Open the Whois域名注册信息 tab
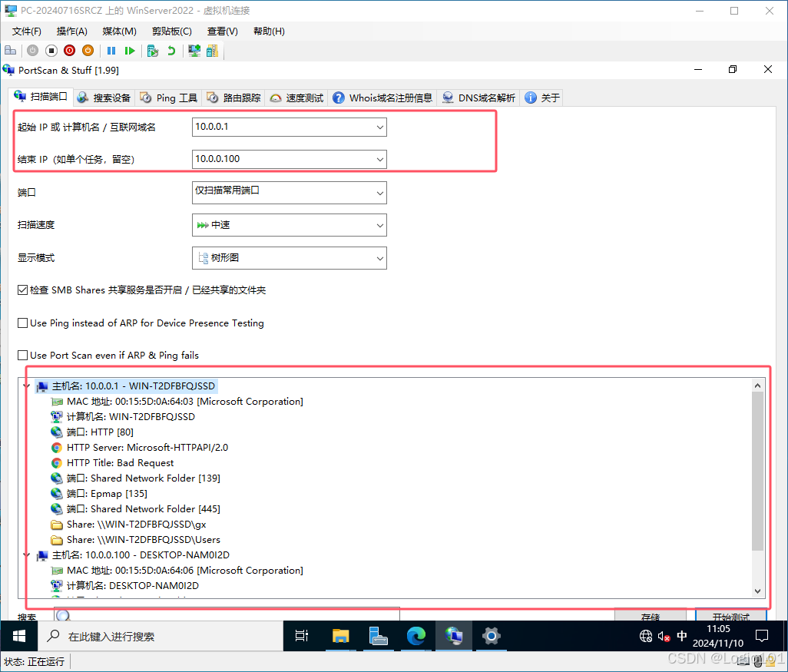The height and width of the screenshot is (672, 788). coord(382,98)
